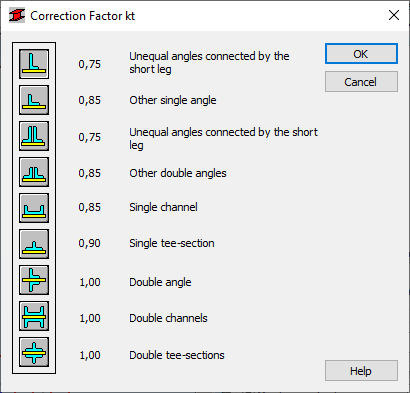Viewport: 410px width, 393px height.
Task: Click the 'Other single angle' label
Action: click(173, 100)
